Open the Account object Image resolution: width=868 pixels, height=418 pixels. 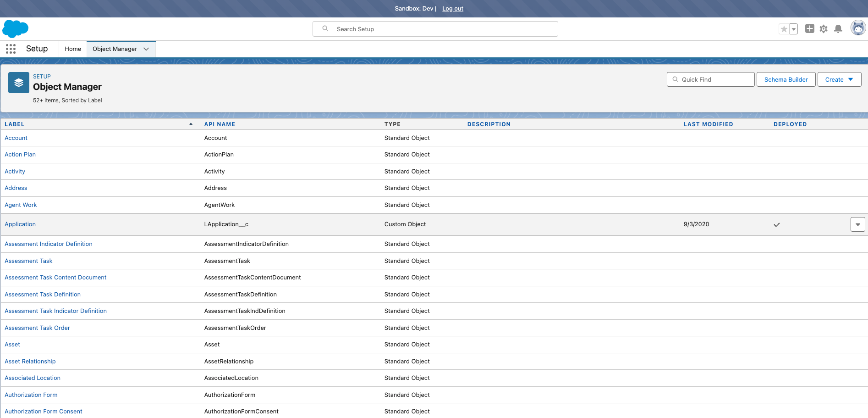pyautogui.click(x=16, y=138)
